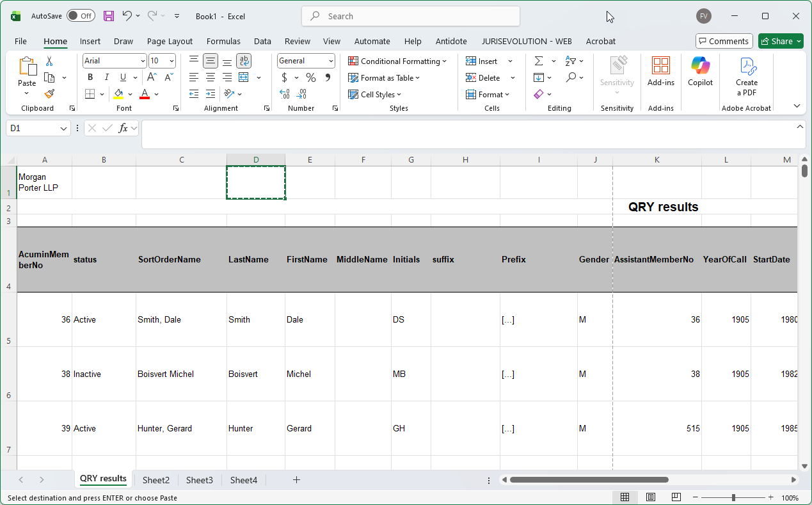
Task: Open the Insert ribbon tab
Action: click(90, 41)
